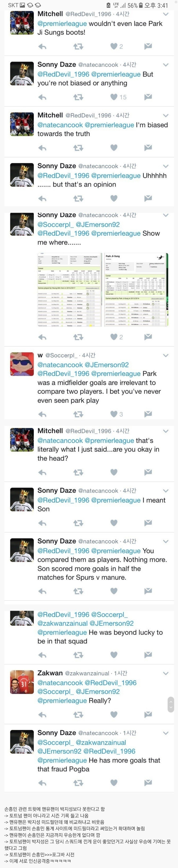178x868 pixels.
Task: Expand more-options arrow on W's tweet
Action: 165,355
